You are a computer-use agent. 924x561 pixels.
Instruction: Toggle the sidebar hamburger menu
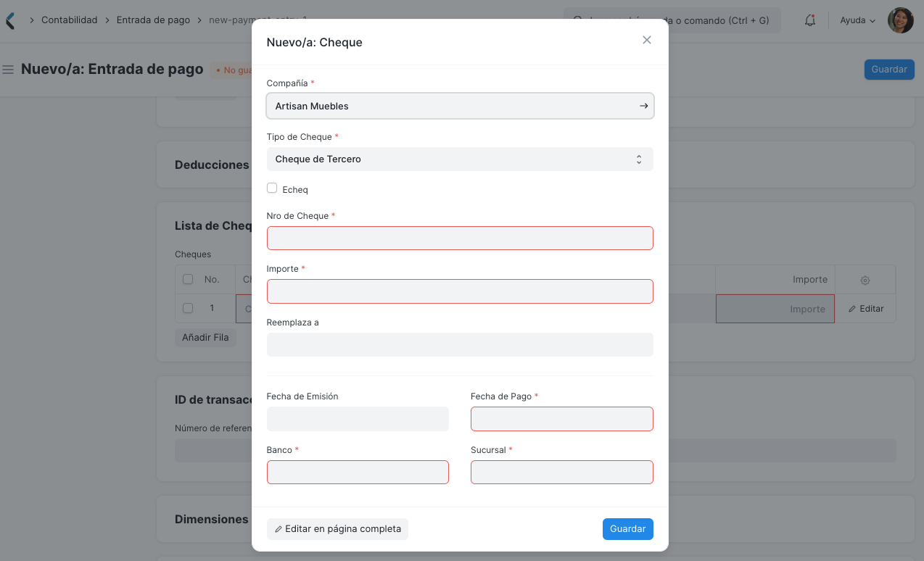(9, 70)
